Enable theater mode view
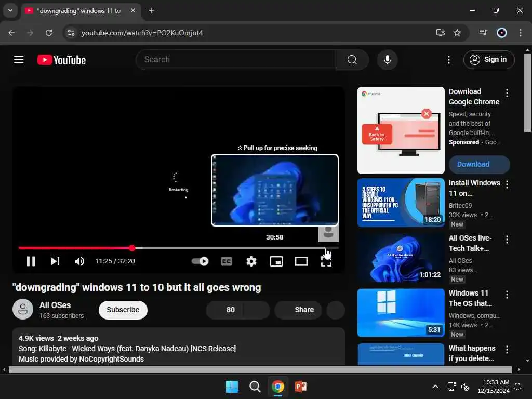This screenshot has height=399, width=532. tap(301, 261)
